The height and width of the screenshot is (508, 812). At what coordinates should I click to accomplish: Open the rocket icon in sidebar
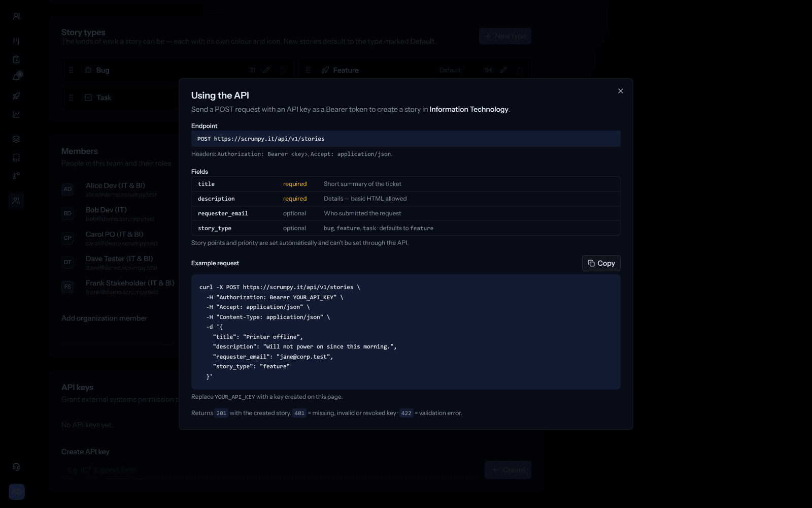(x=17, y=96)
